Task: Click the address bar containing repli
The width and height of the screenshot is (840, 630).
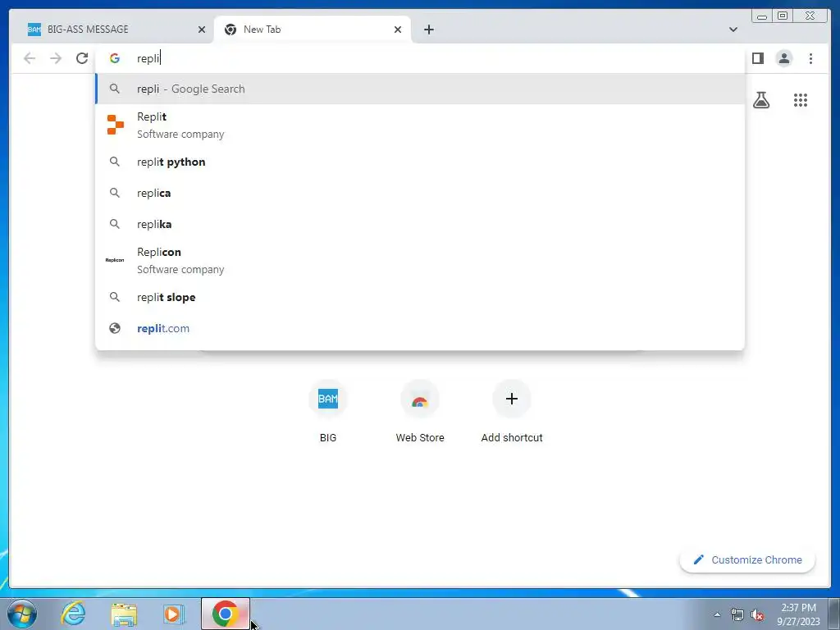Action: click(x=420, y=58)
